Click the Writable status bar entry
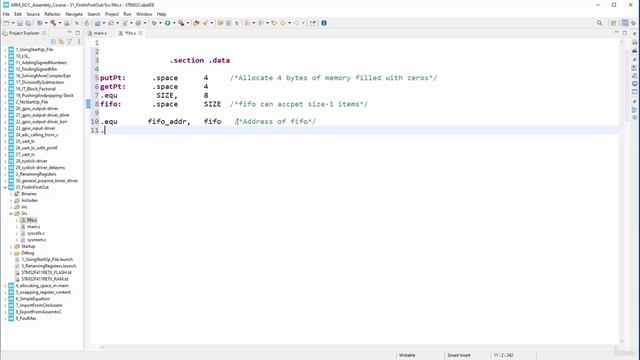This screenshot has width=640, height=360. [407, 356]
